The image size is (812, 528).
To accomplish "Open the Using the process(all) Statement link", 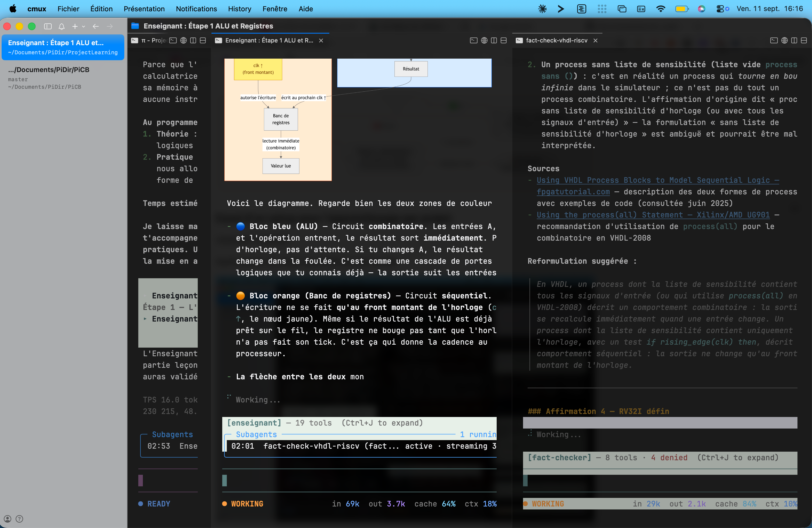I will 653,215.
